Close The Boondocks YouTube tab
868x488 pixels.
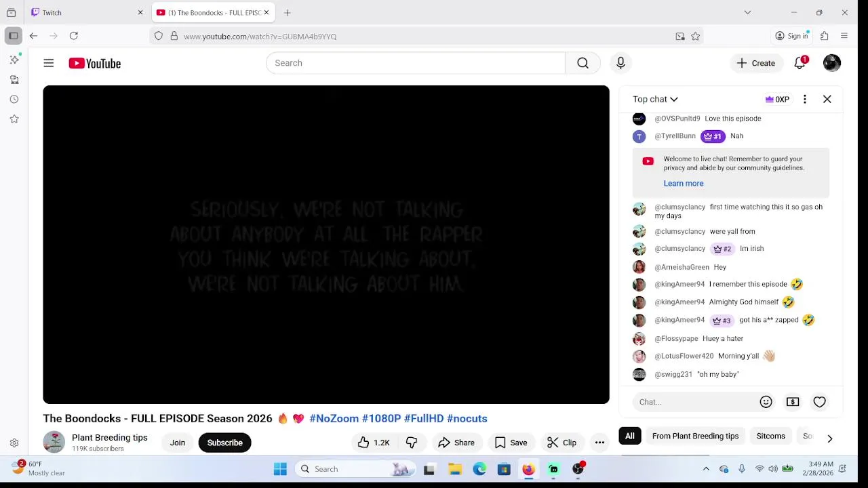click(267, 12)
